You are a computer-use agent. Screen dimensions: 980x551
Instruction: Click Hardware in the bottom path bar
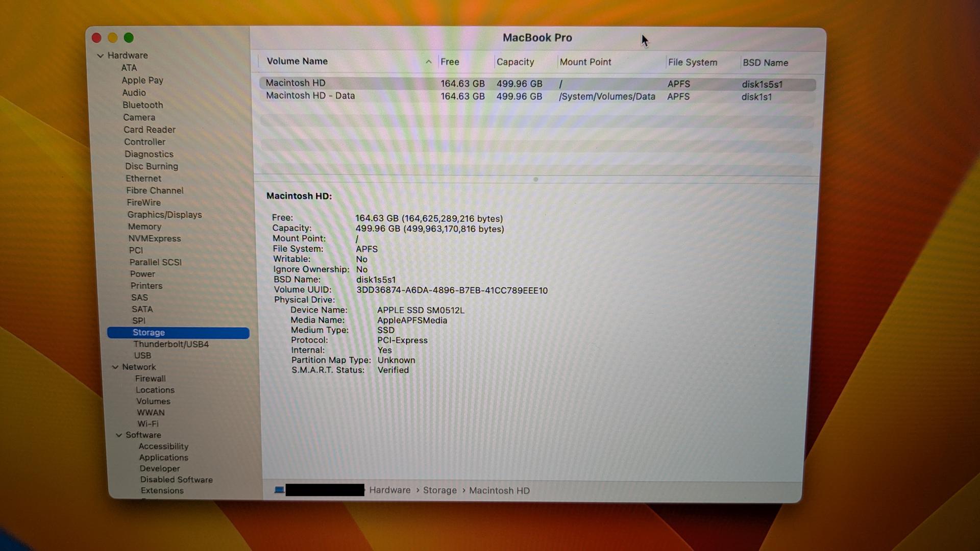[389, 490]
